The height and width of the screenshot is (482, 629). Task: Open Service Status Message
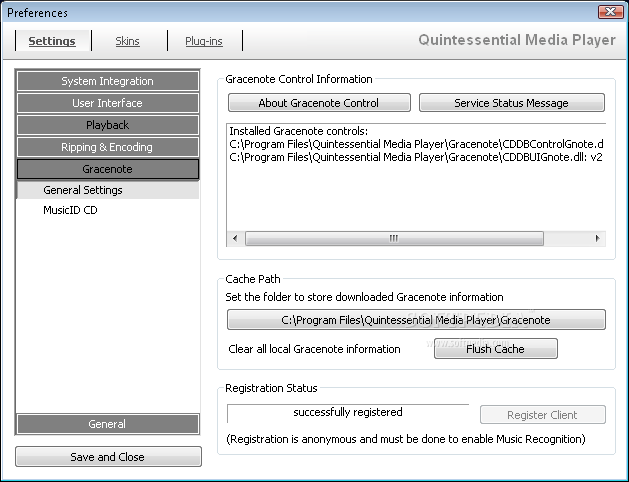(512, 103)
